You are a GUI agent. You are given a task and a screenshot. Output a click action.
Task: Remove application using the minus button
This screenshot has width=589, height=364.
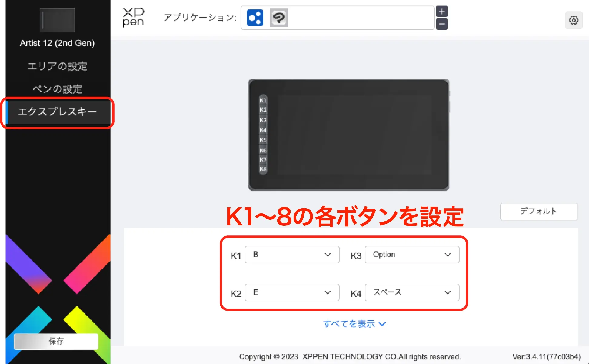pyautogui.click(x=442, y=24)
